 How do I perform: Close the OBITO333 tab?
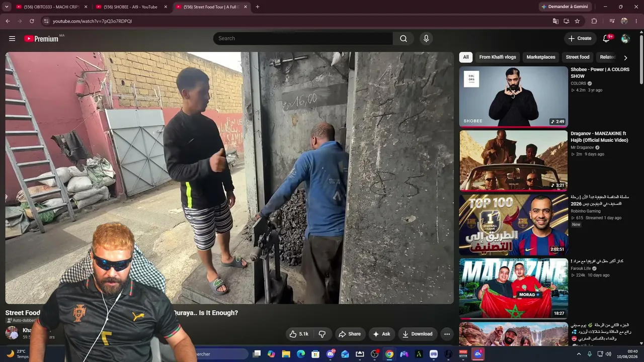point(86,7)
